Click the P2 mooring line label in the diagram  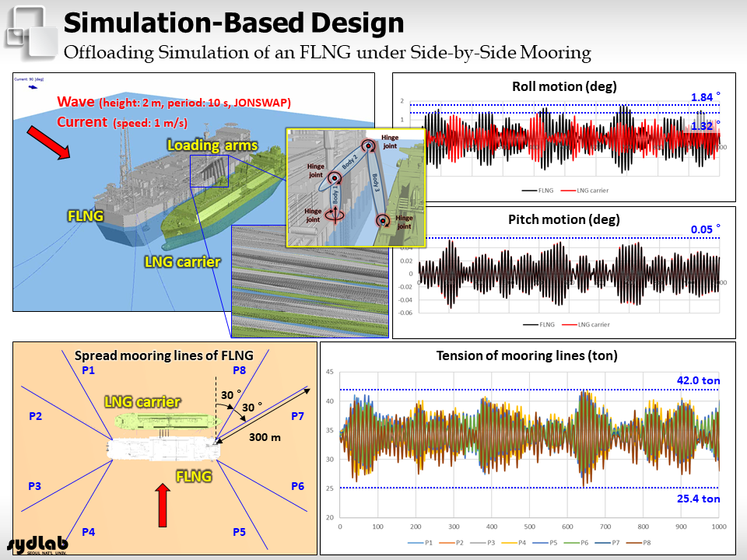35,416
